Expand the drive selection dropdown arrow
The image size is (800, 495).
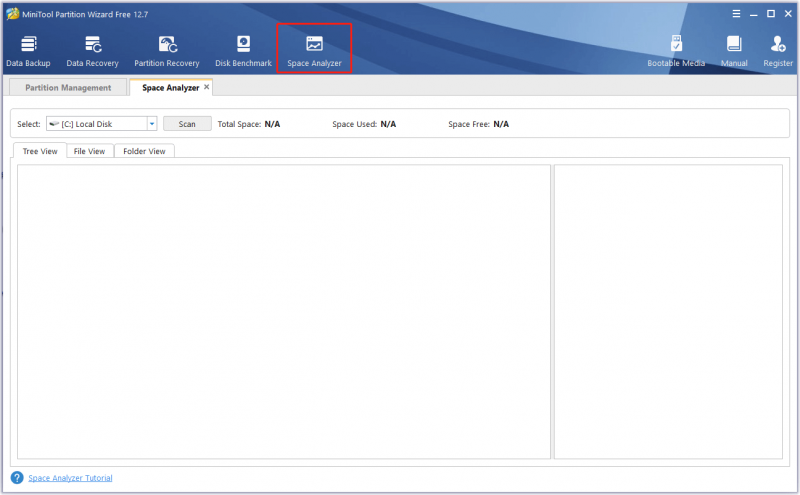152,123
